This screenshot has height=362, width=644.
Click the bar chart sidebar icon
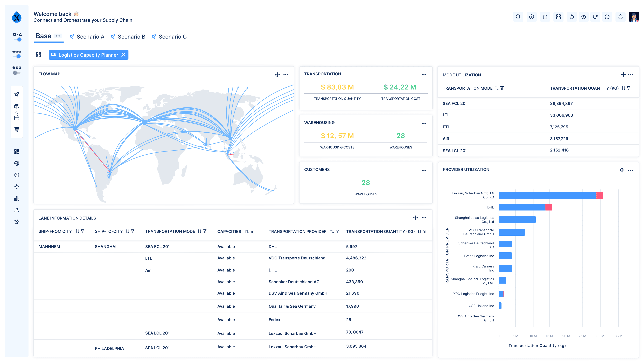pyautogui.click(x=17, y=198)
